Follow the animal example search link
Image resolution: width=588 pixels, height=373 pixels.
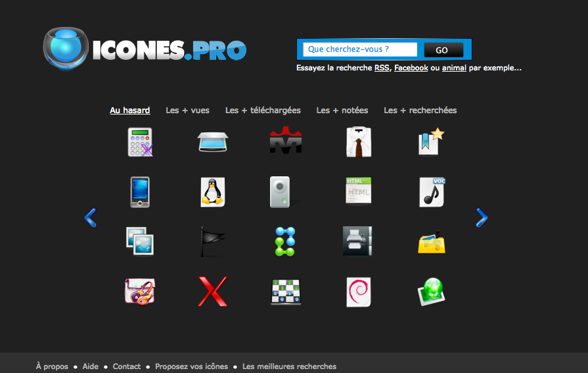pos(454,68)
